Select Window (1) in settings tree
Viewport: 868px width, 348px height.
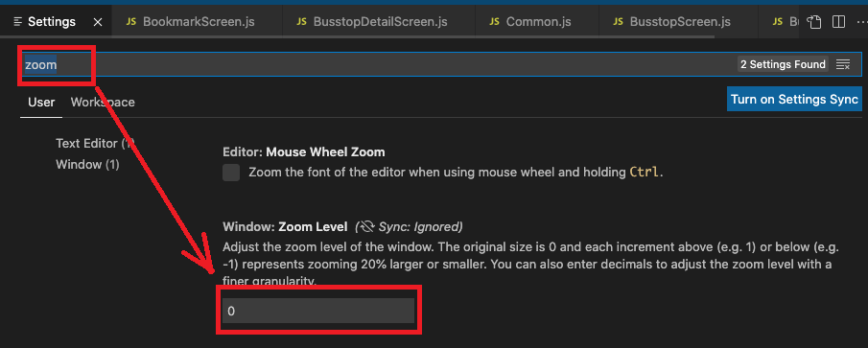pos(87,164)
